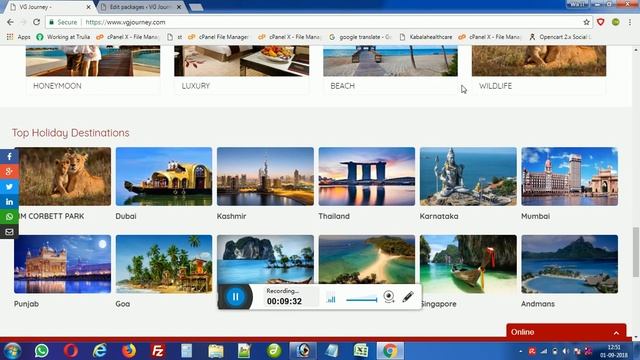Launch Opera from the taskbar
The height and width of the screenshot is (360, 640).
[x=71, y=351]
